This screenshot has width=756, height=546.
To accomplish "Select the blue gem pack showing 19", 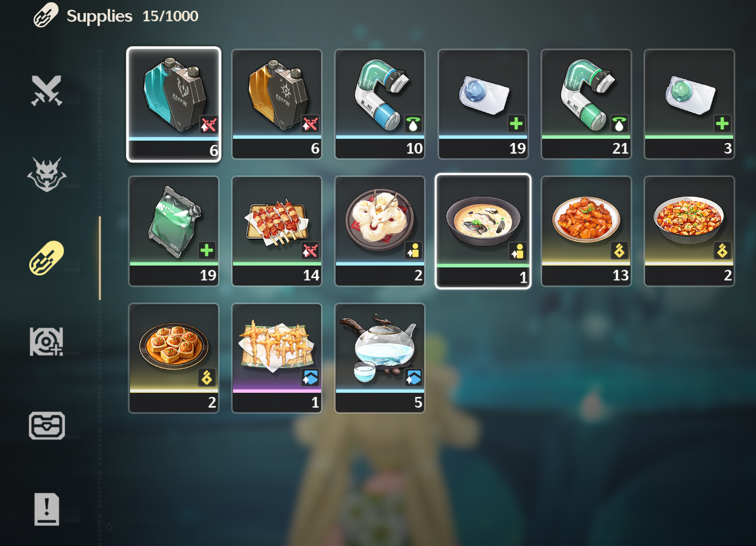I will pyautogui.click(x=483, y=104).
